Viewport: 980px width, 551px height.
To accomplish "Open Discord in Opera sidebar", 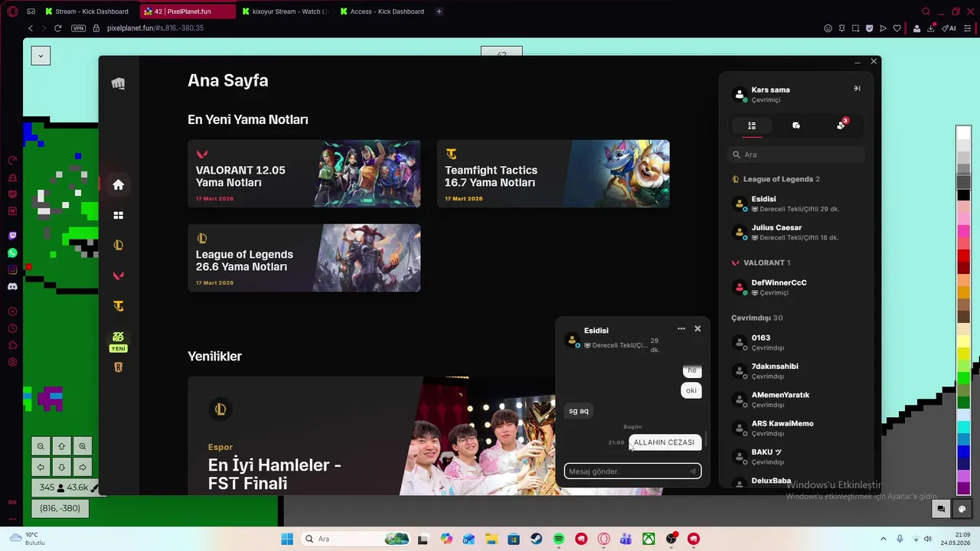I will click(12, 286).
